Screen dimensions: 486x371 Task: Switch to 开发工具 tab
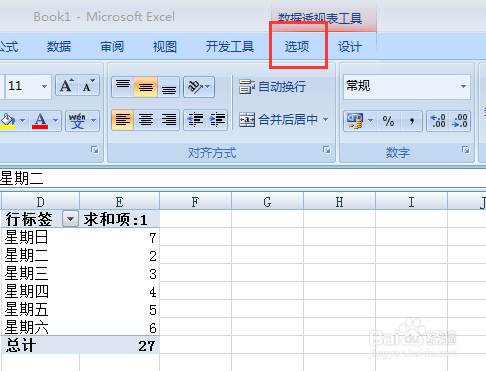230,47
